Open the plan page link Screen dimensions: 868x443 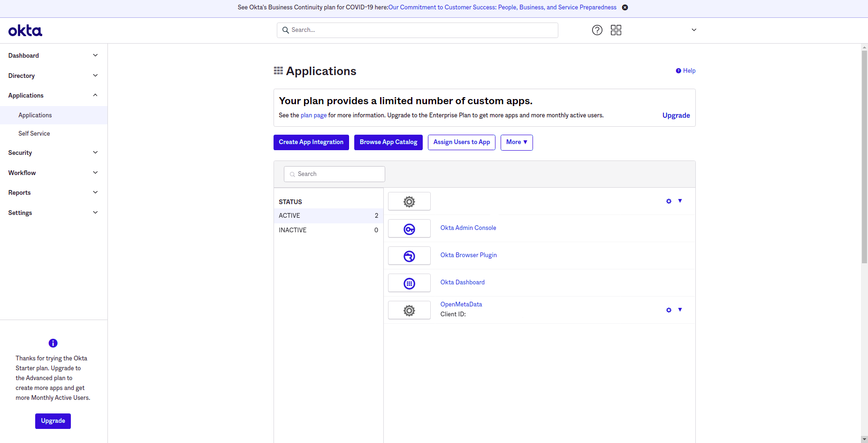(x=313, y=115)
